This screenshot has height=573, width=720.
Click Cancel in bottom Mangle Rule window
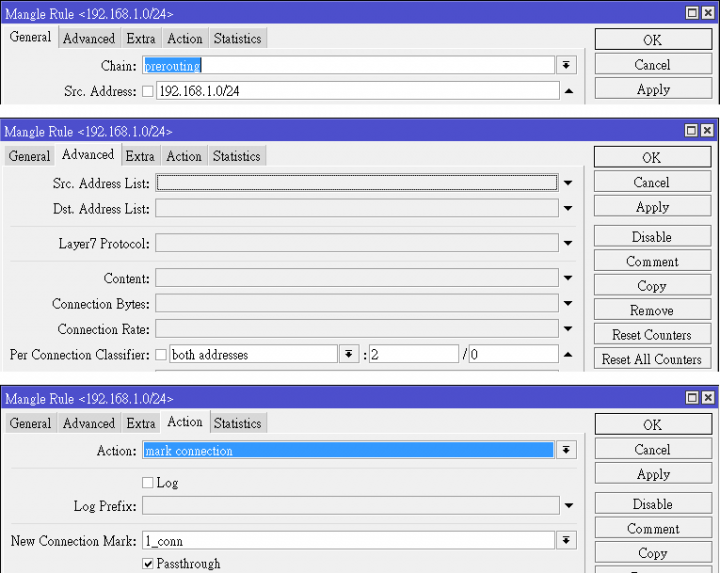[x=653, y=449]
